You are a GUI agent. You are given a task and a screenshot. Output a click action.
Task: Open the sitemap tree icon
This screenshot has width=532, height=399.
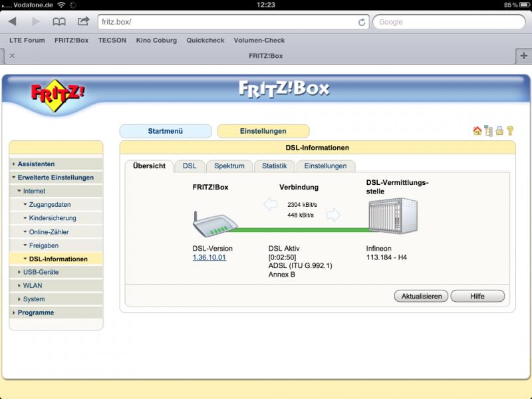coord(489,130)
